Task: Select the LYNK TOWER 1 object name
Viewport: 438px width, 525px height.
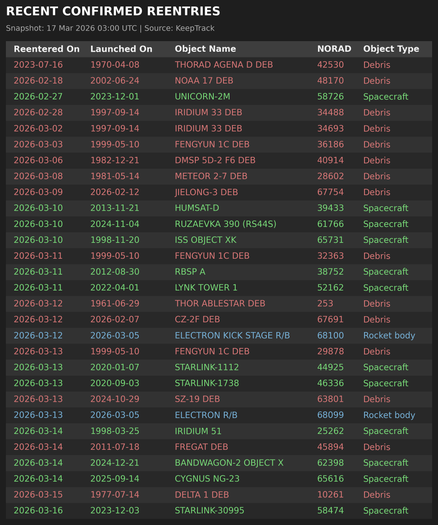Action: (206, 287)
